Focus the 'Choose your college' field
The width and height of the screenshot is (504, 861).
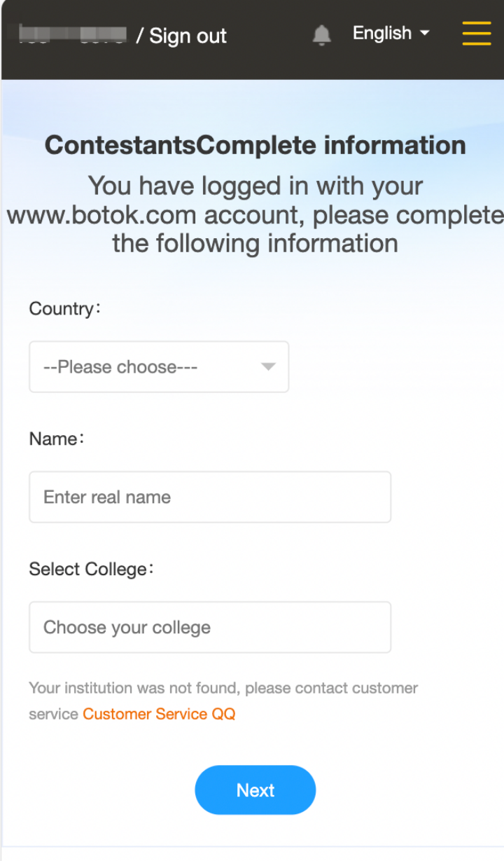tap(210, 627)
